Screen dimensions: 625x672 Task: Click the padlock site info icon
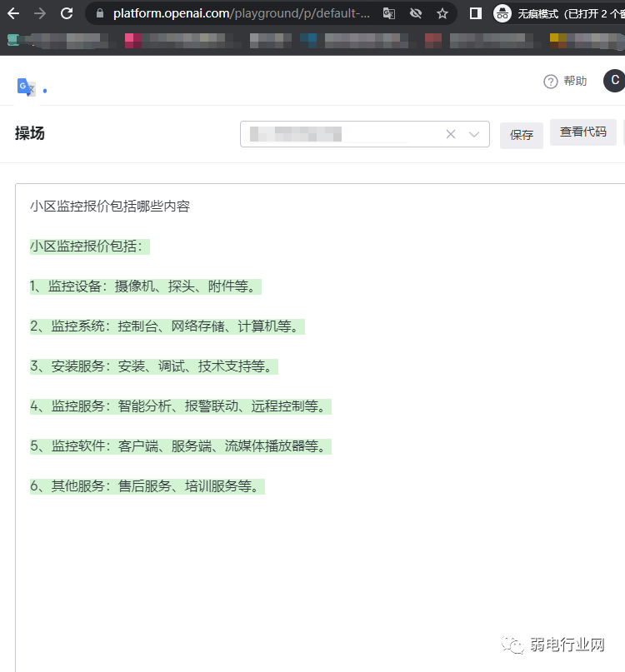[x=99, y=13]
